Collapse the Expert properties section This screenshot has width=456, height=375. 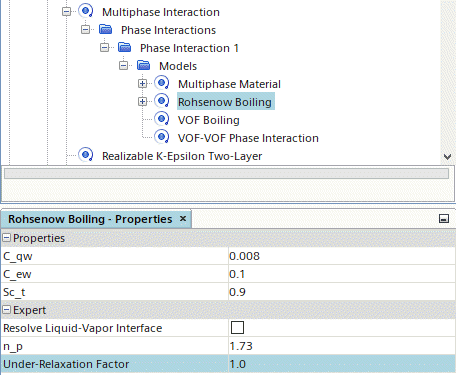coord(7,310)
